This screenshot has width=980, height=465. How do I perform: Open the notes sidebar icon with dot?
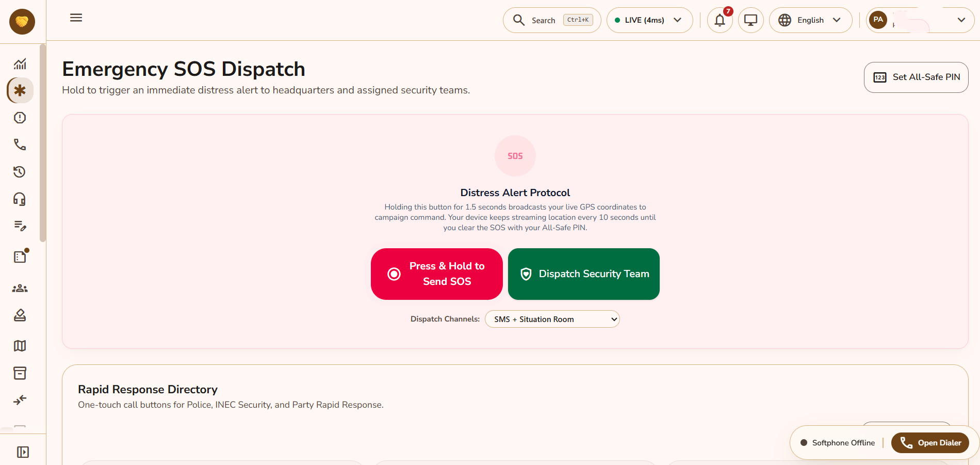(x=20, y=256)
